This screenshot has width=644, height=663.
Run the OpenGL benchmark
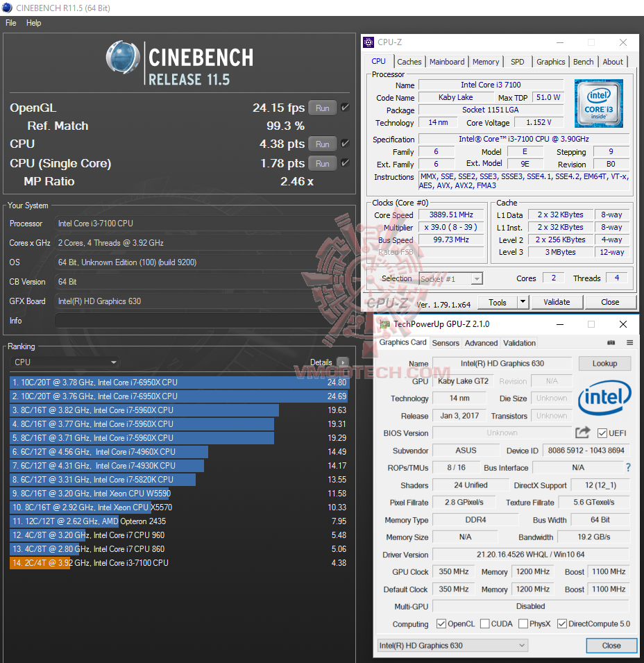(323, 108)
